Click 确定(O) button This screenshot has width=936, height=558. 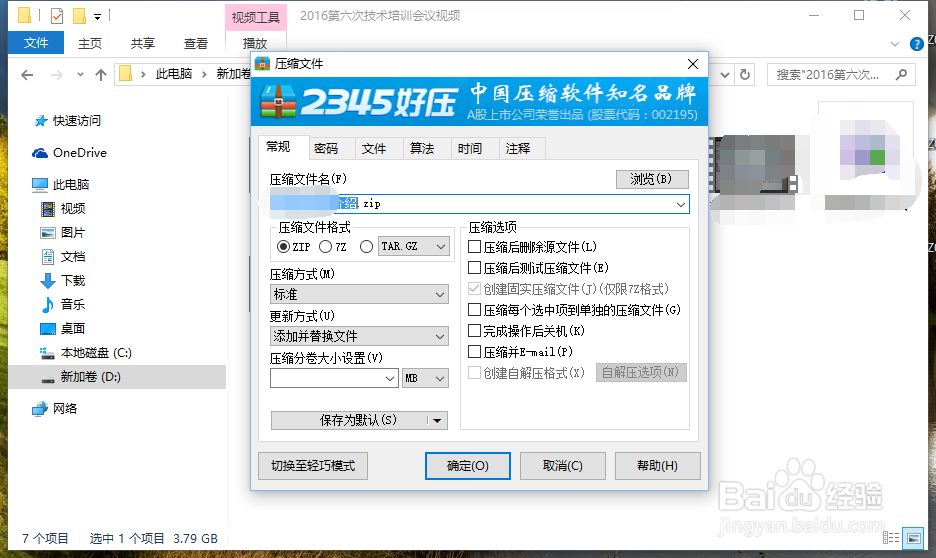(x=467, y=465)
